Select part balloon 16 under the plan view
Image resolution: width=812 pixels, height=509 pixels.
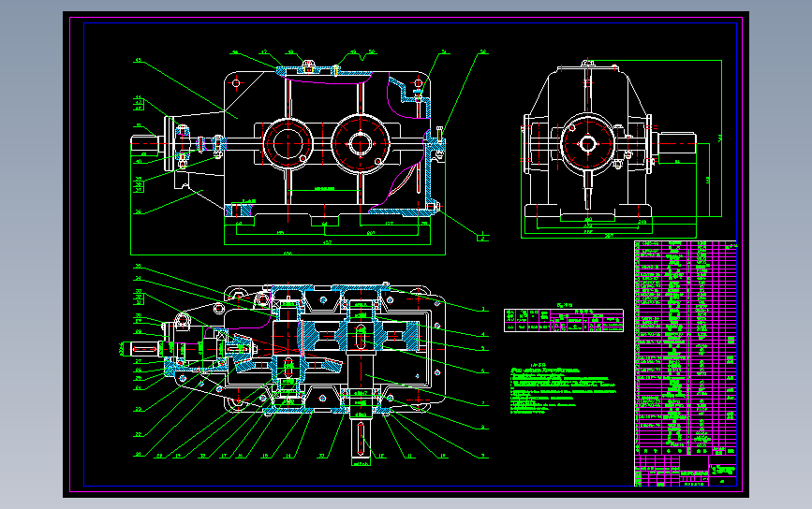pyautogui.click(x=239, y=456)
